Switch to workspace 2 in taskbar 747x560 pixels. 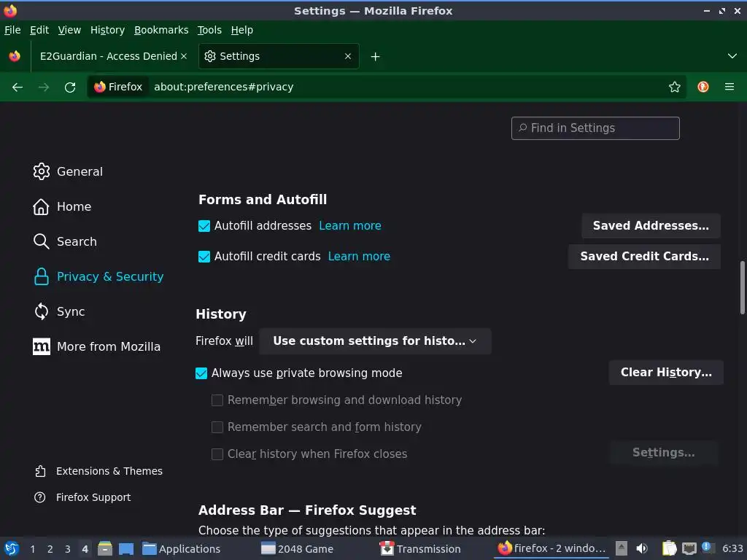click(x=50, y=549)
